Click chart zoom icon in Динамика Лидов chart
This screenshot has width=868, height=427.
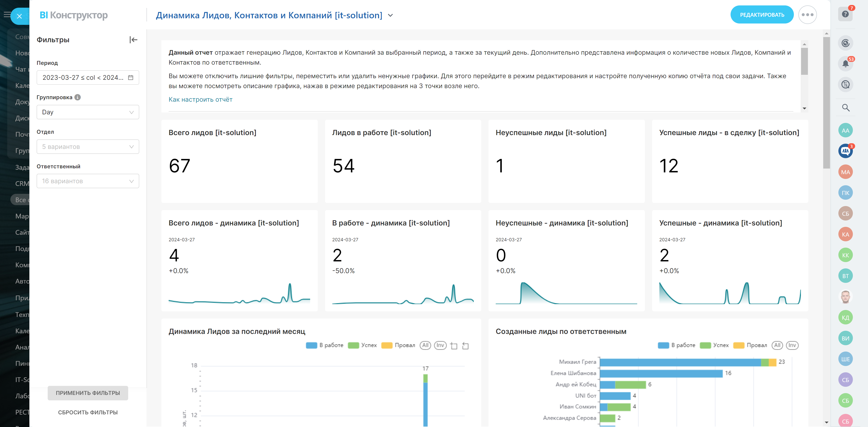pos(453,345)
